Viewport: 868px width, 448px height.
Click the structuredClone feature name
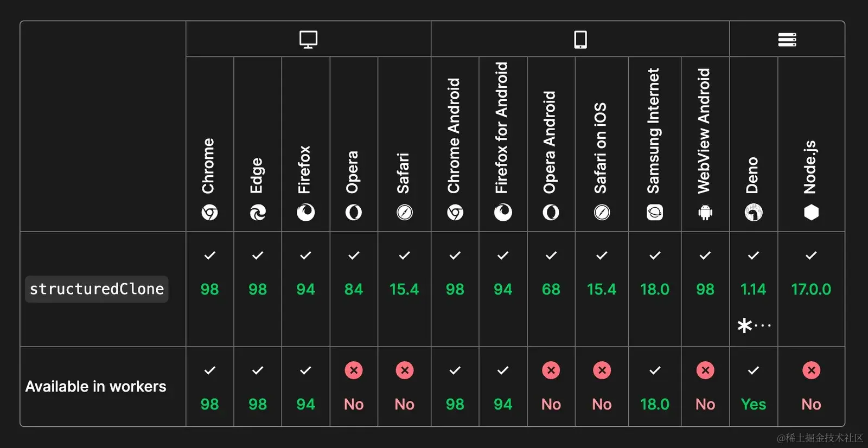pyautogui.click(x=97, y=289)
